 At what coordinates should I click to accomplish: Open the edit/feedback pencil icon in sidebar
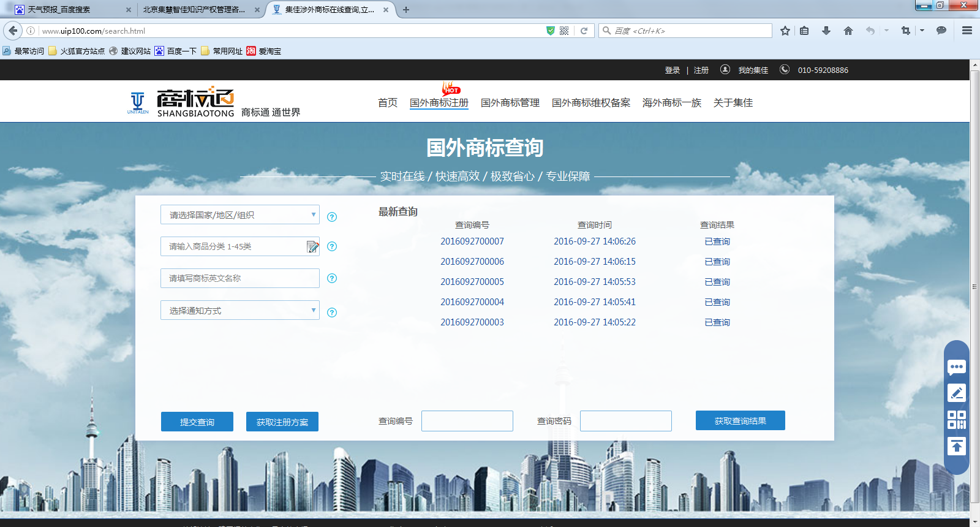point(956,393)
